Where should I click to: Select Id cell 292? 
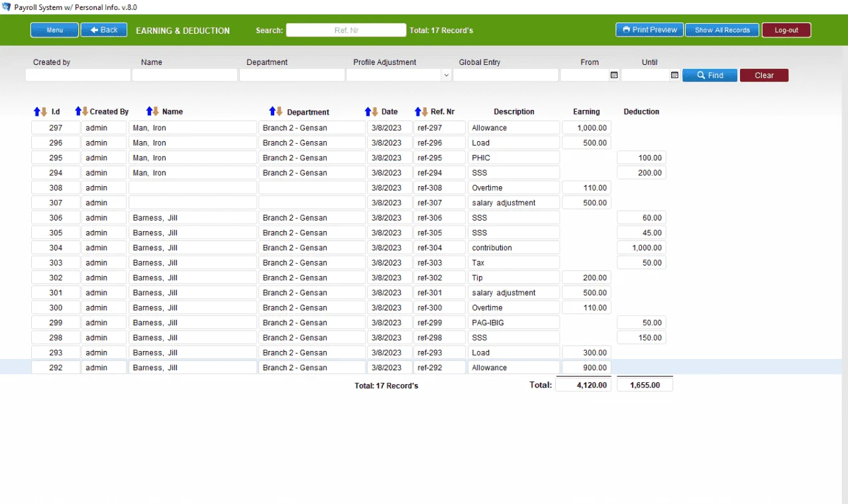[56, 368]
